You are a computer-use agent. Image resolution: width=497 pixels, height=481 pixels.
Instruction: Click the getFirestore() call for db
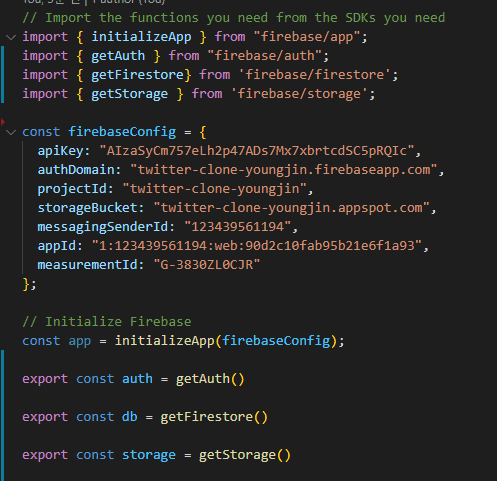coord(214,417)
